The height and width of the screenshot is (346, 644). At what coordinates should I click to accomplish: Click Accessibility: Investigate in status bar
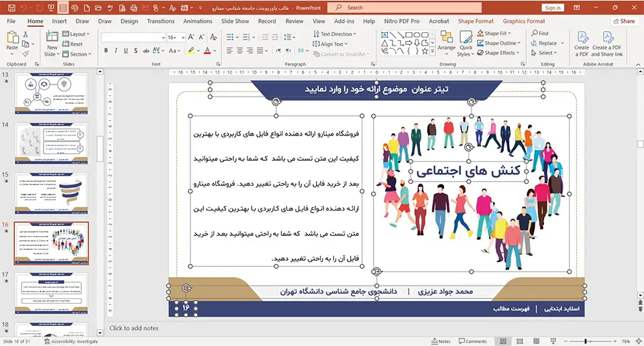pos(71,341)
